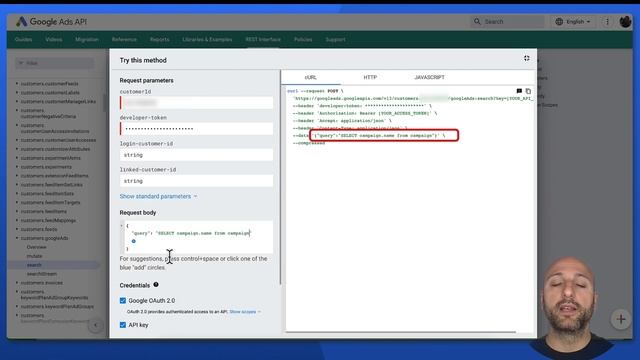Expand customers.experiments in sidebar
Viewport: 640px width, 360px height.
17,167
